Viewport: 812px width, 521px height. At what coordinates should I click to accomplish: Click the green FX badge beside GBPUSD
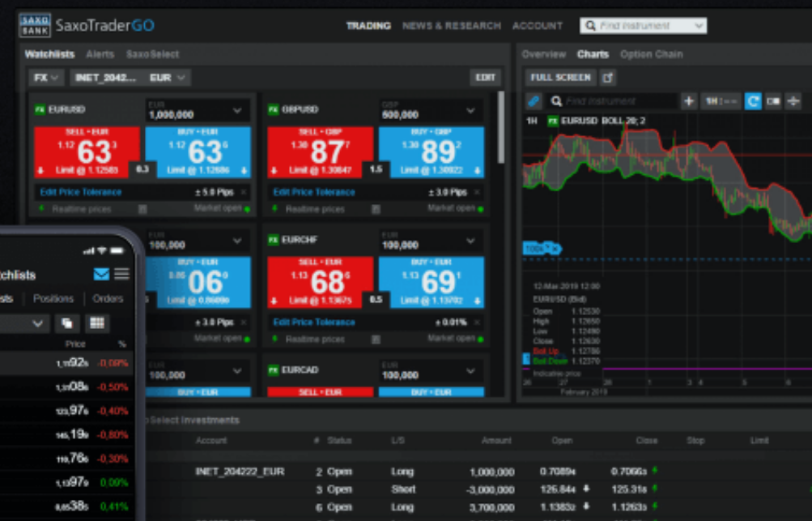click(x=274, y=109)
